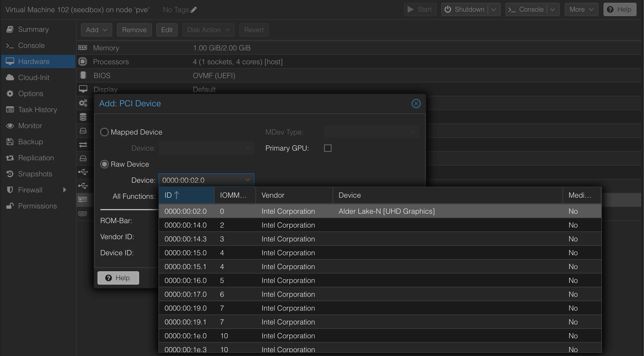Click the Cloud-Init cloud icon
The width and height of the screenshot is (644, 356).
(10, 77)
